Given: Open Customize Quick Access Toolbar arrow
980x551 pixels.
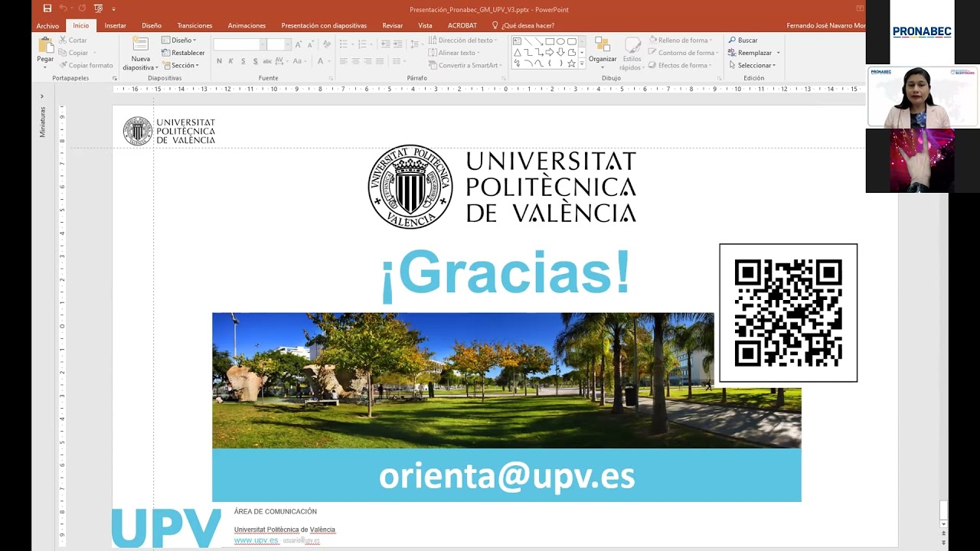Looking at the screenshot, I should pyautogui.click(x=114, y=9).
